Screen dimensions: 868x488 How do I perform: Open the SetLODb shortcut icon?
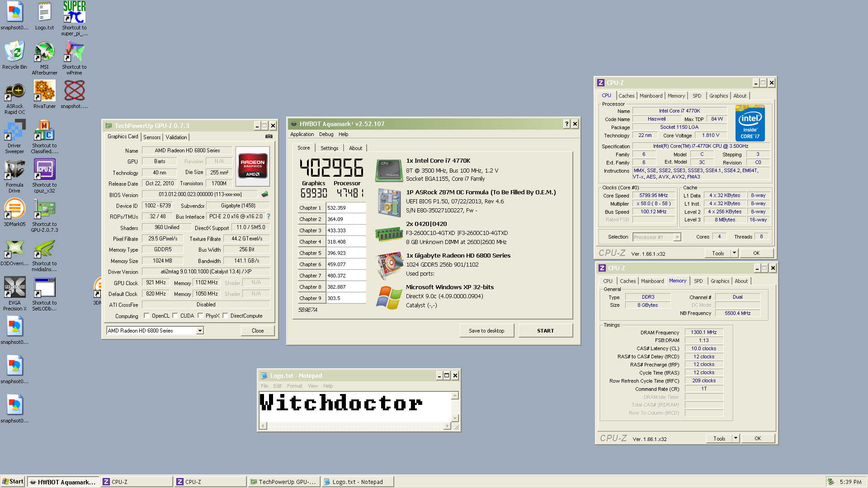point(44,295)
